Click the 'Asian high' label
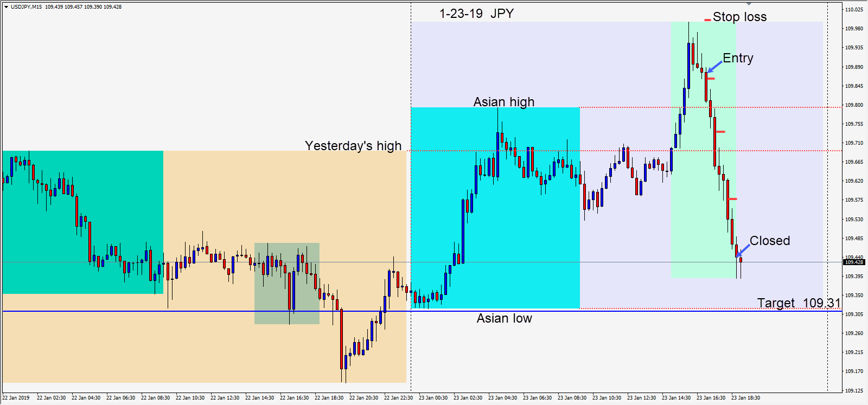 [x=503, y=102]
